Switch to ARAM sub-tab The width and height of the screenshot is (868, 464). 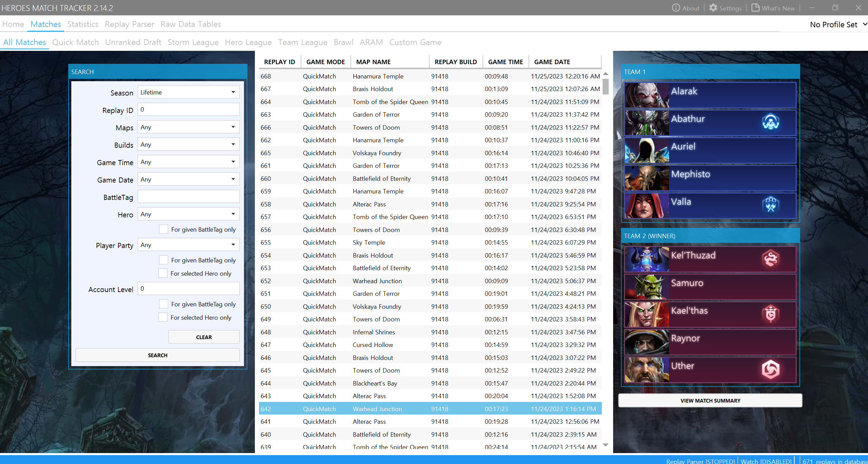[371, 42]
